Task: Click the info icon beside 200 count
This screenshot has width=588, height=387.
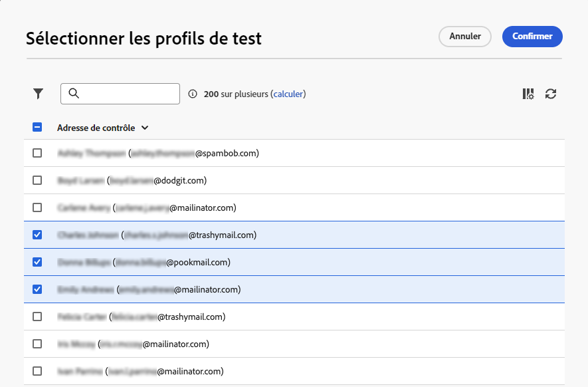Action: (193, 94)
